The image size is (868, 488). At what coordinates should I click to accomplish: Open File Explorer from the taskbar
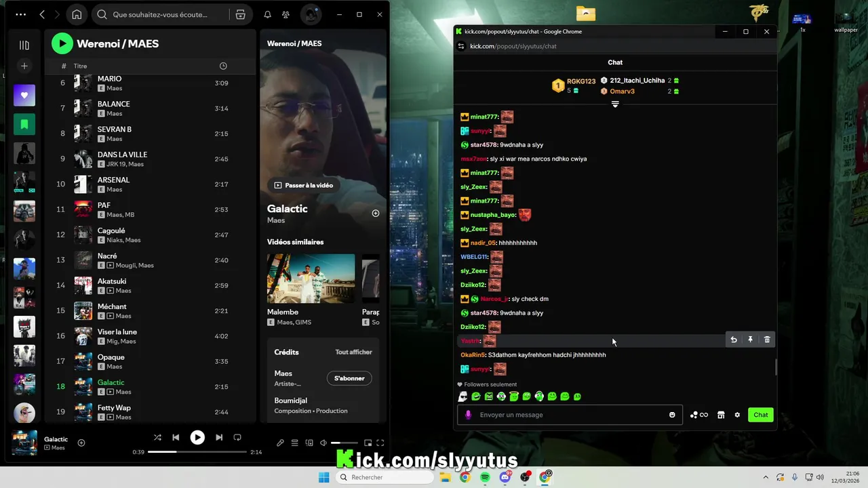[445, 477]
